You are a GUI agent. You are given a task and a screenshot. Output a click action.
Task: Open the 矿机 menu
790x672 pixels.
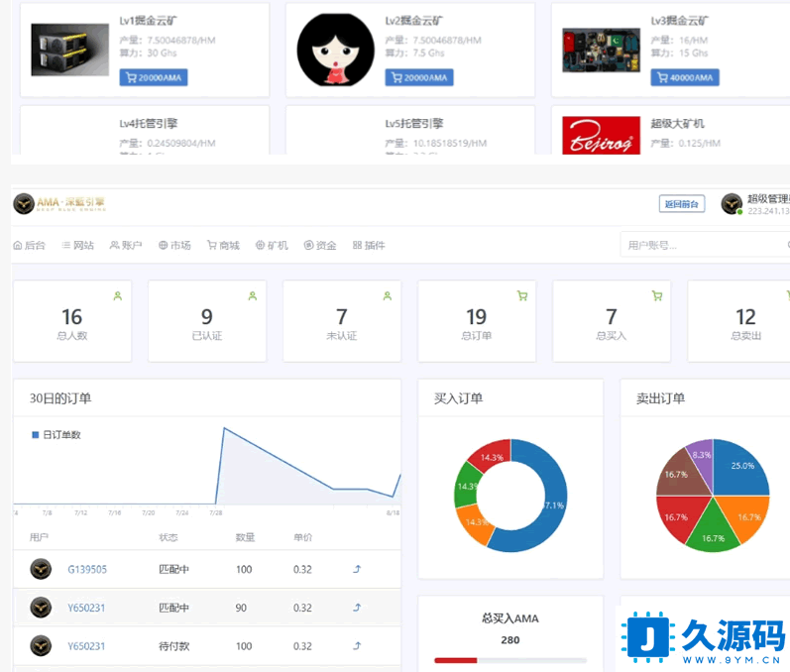[x=272, y=245]
